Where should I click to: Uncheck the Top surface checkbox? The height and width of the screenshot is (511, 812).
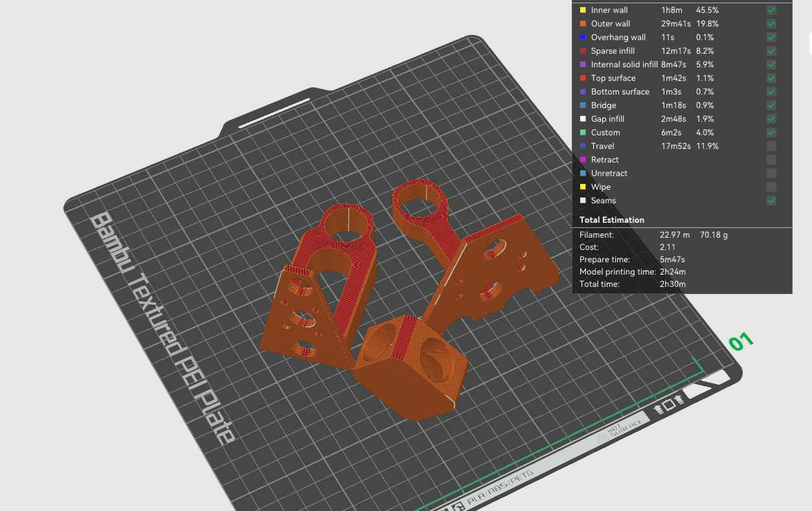point(771,78)
